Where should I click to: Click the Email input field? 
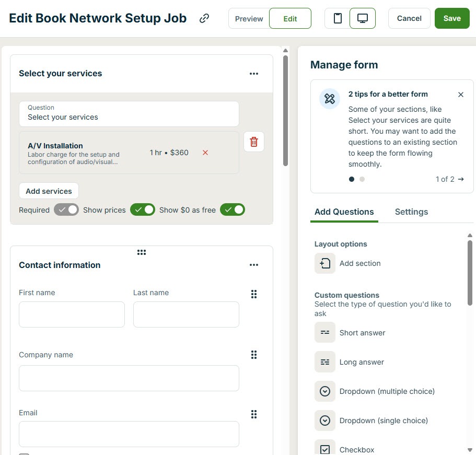[129, 434]
